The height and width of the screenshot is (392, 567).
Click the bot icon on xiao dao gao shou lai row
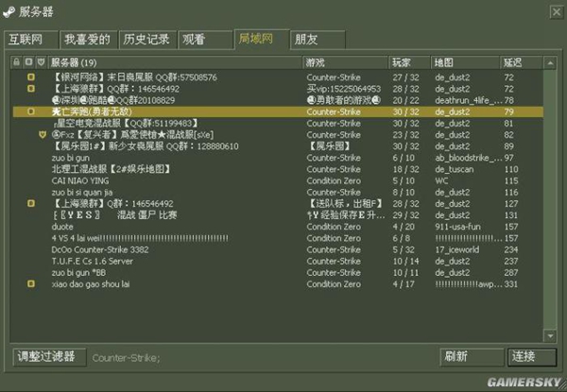31,284
